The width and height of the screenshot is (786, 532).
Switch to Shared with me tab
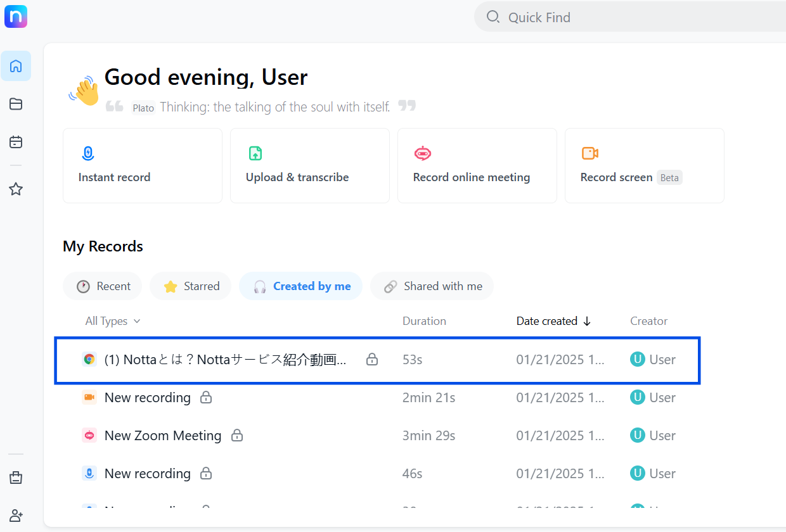[x=432, y=286]
